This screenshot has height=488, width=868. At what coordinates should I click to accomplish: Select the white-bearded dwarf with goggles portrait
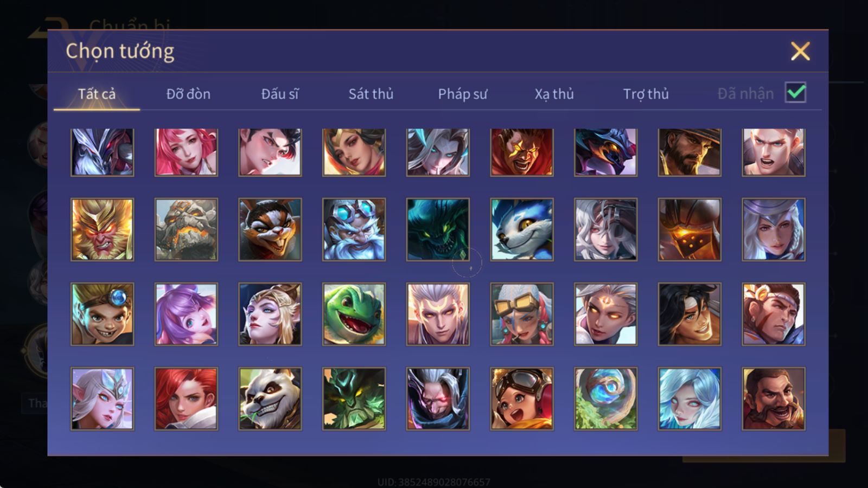[354, 229]
